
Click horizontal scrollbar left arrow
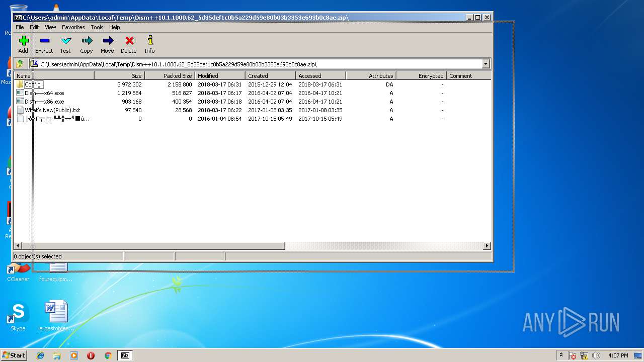18,246
